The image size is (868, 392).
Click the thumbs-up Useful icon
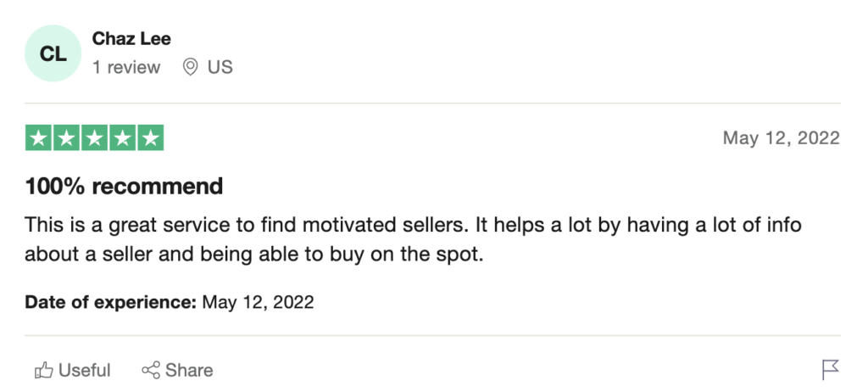[x=44, y=370]
